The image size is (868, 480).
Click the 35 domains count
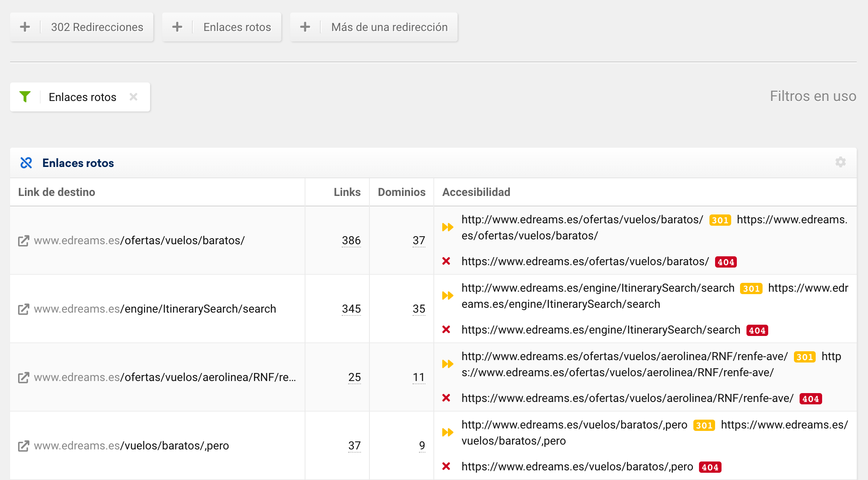pyautogui.click(x=419, y=309)
